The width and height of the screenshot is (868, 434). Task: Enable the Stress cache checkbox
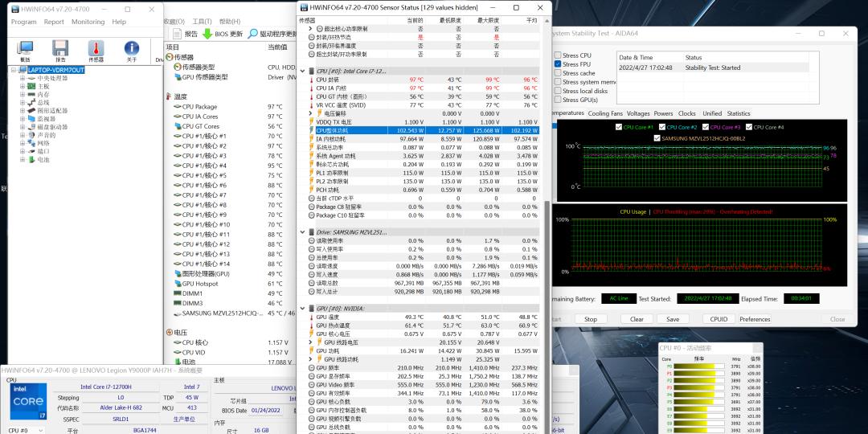[558, 73]
